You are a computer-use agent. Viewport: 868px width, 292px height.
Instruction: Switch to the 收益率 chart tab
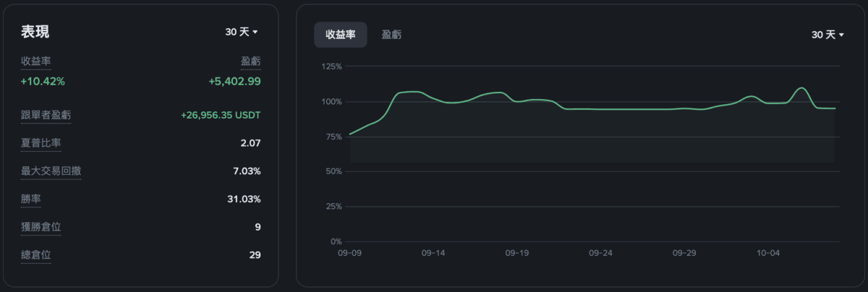coord(340,35)
